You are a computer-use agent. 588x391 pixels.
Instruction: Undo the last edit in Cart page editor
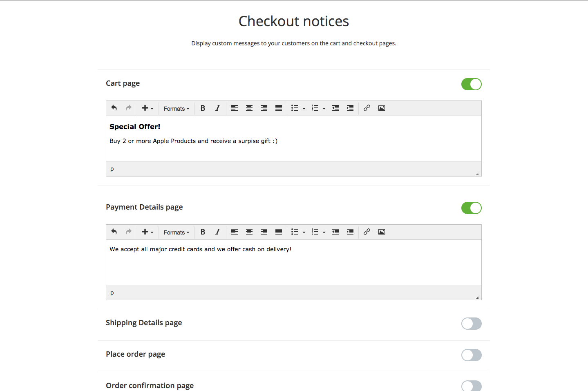[x=114, y=108]
